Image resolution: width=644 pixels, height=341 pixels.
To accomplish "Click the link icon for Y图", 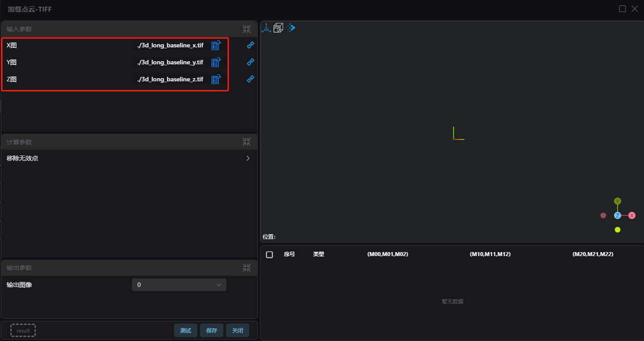I will click(x=251, y=62).
